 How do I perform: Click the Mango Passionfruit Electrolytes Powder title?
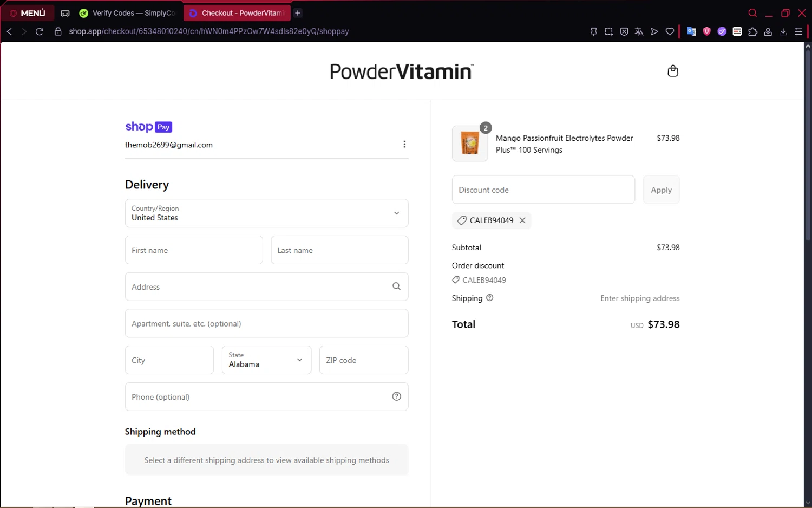(x=565, y=144)
